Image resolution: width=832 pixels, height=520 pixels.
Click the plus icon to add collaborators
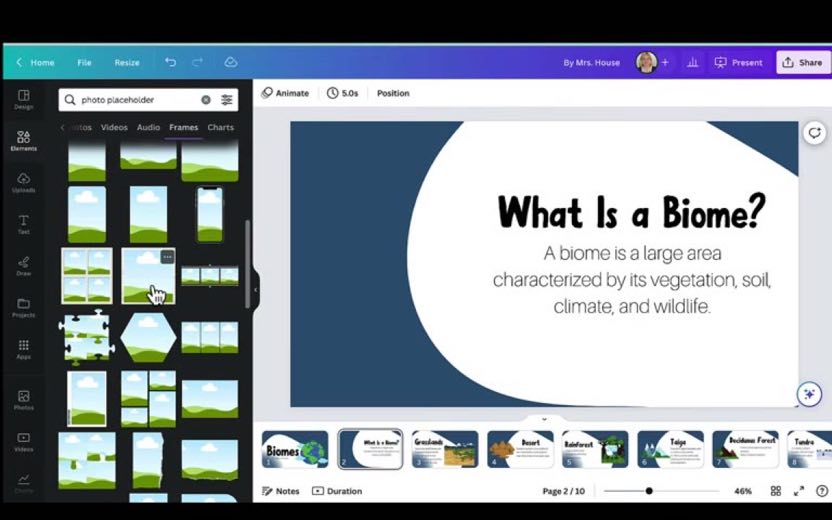tap(665, 63)
